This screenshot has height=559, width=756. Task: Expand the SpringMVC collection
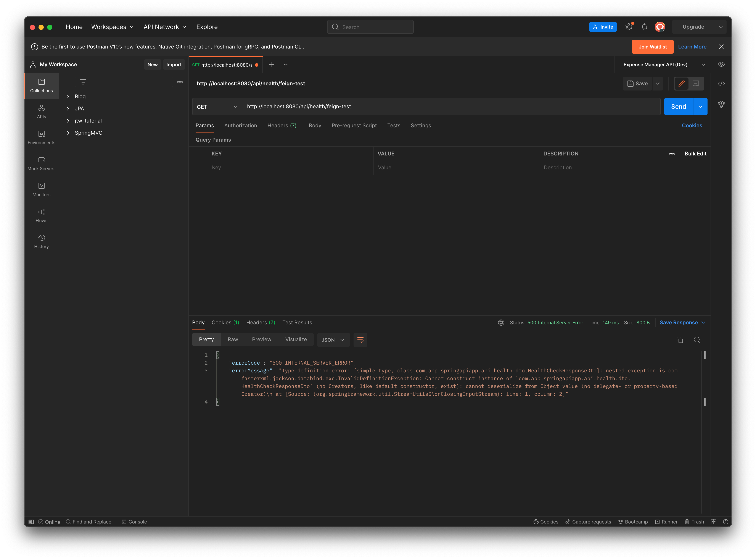point(68,133)
